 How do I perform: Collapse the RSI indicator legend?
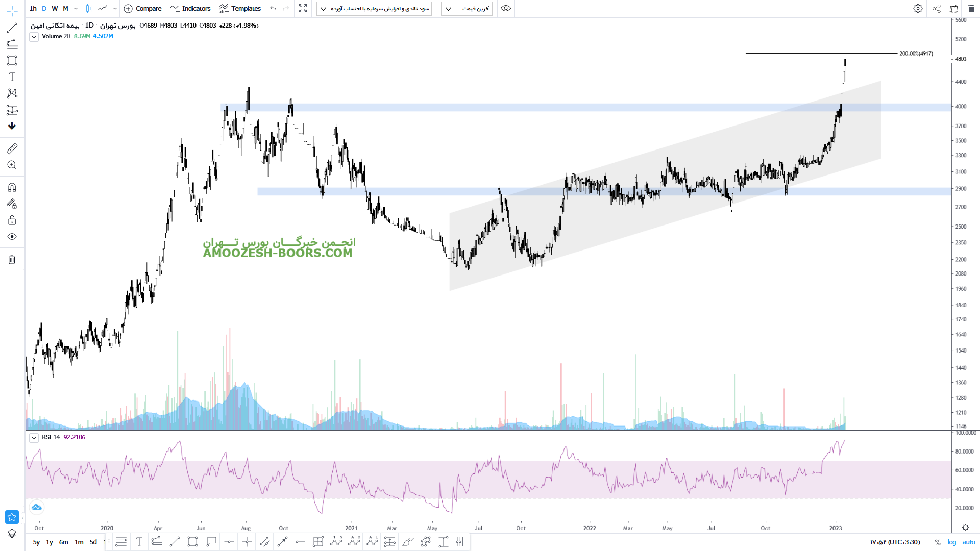point(34,438)
